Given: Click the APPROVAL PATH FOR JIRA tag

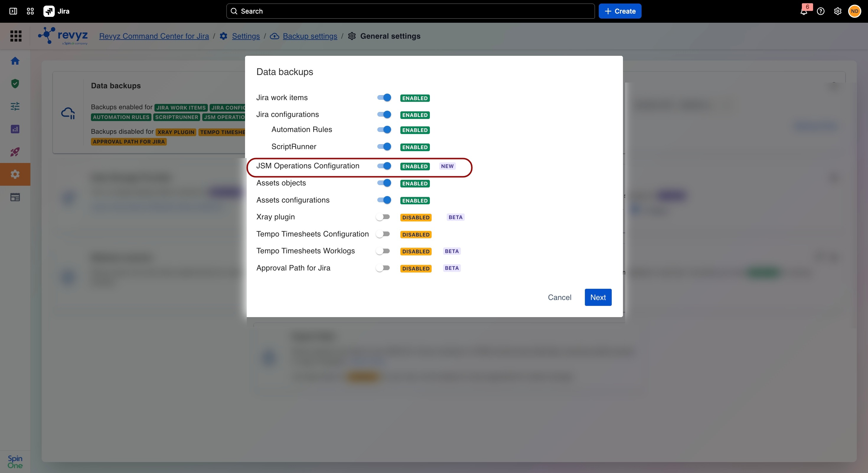Looking at the screenshot, I should click(129, 142).
